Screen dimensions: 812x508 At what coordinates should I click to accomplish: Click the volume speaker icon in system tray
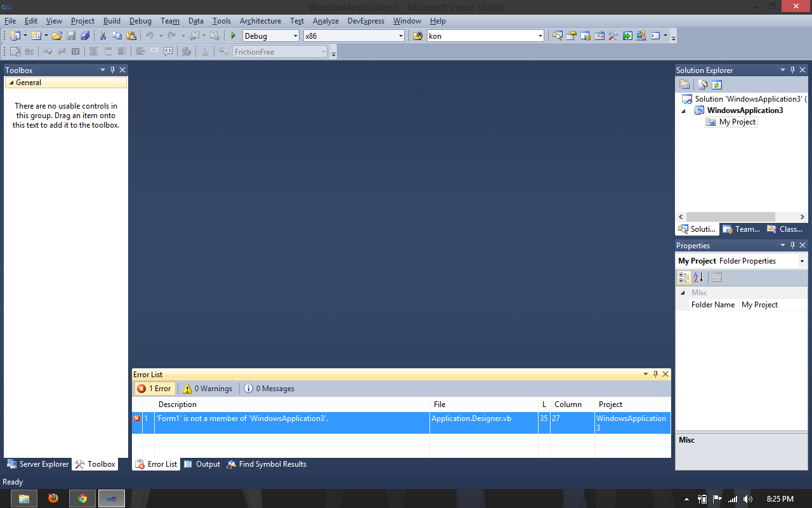pyautogui.click(x=747, y=499)
